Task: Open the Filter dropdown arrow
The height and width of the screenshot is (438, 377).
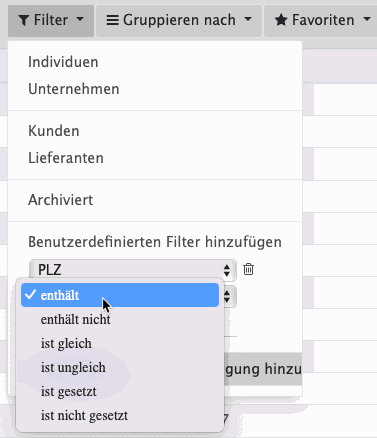Action: click(x=80, y=19)
